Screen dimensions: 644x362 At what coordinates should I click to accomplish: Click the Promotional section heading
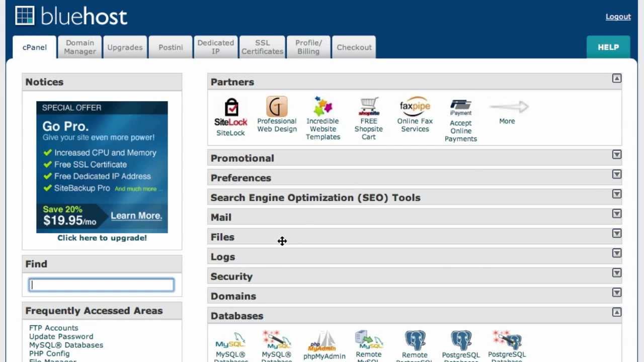(x=242, y=158)
